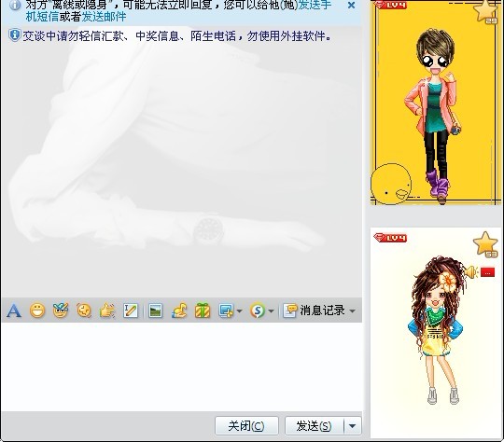Click the 关闭(C) button
The width and height of the screenshot is (504, 442).
[x=246, y=426]
